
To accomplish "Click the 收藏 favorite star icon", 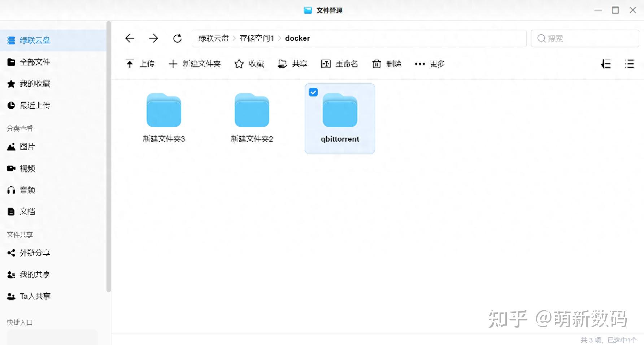I will pos(239,64).
